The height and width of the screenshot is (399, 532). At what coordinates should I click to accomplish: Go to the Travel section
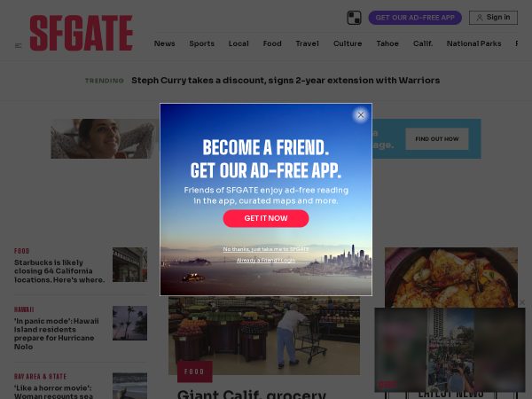pyautogui.click(x=307, y=43)
